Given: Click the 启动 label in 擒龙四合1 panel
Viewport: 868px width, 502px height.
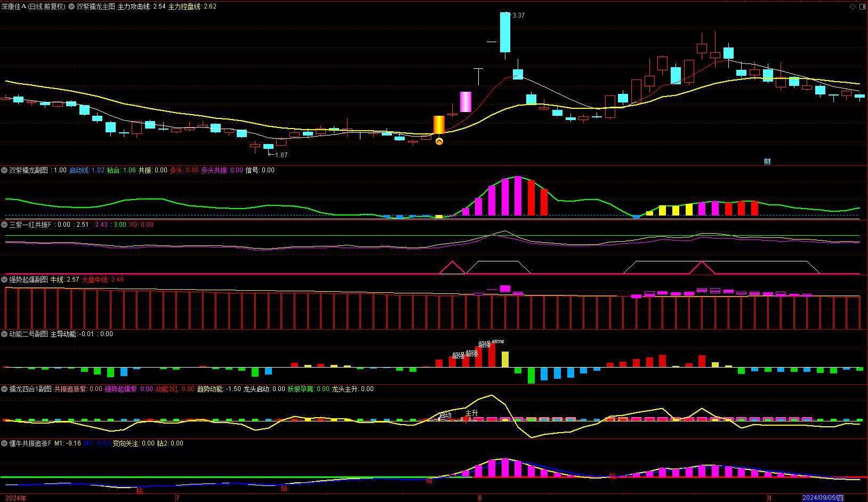Looking at the screenshot, I should tap(445, 415).
